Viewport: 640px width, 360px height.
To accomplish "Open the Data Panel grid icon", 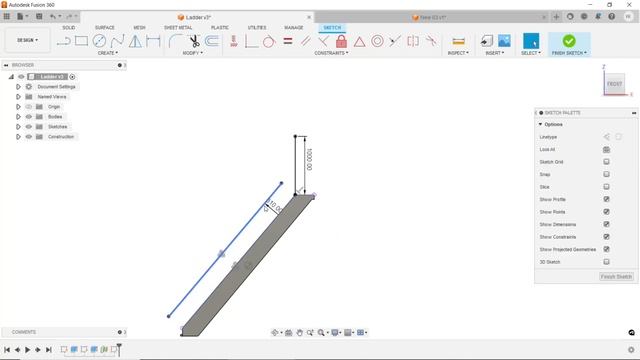I will point(7,17).
